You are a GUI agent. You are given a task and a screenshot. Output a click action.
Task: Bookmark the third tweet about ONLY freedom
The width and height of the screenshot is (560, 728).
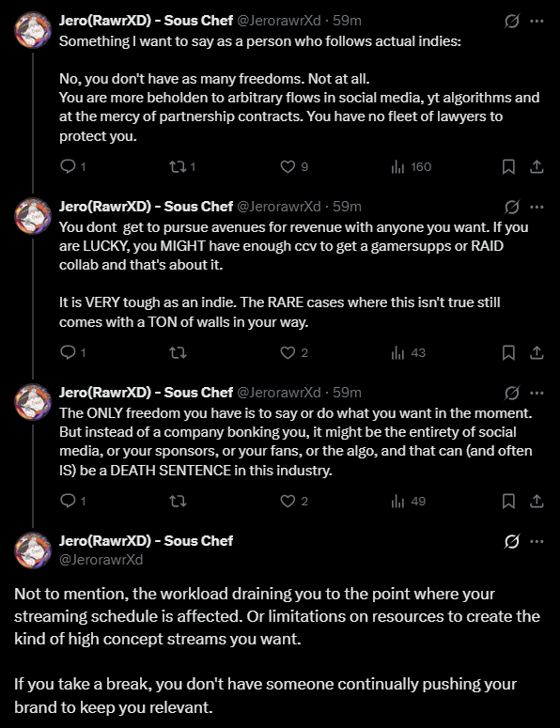(x=508, y=501)
